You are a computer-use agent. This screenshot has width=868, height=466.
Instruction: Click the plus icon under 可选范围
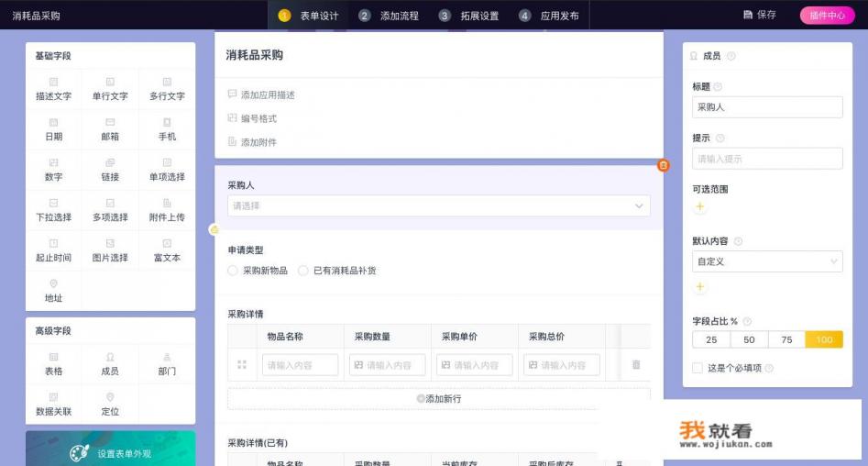pyautogui.click(x=700, y=207)
